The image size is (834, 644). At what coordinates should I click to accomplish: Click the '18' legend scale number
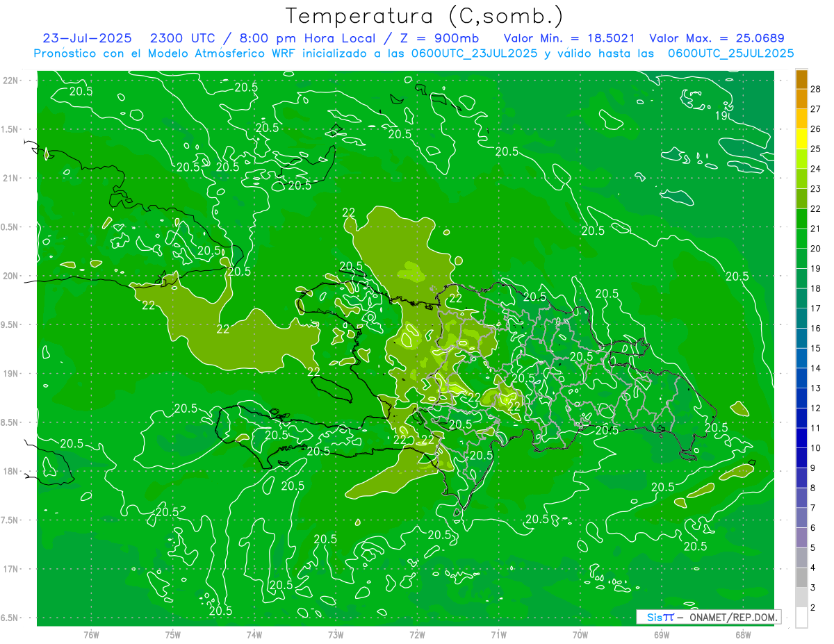[x=816, y=288]
